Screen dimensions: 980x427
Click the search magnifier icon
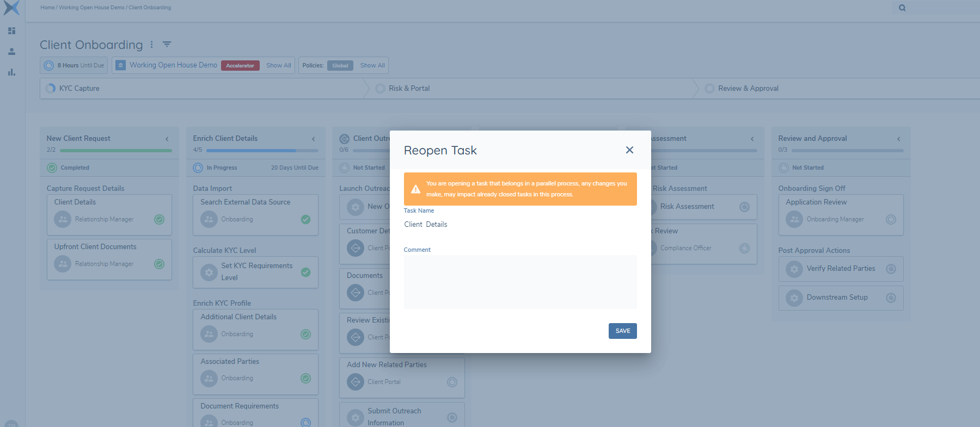point(902,8)
